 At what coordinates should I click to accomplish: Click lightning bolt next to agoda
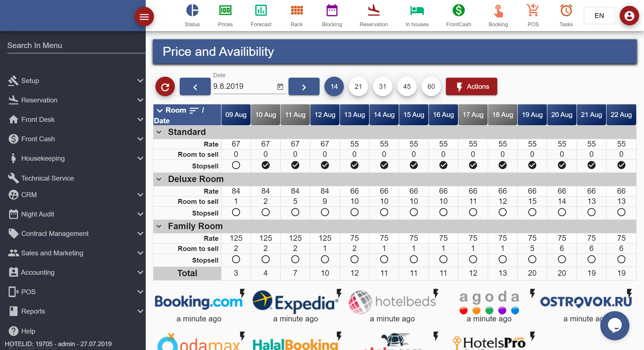tap(533, 293)
